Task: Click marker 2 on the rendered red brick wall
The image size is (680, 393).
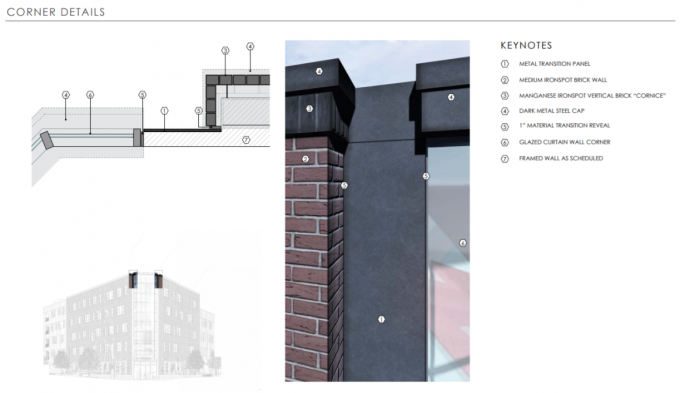Action: pyautogui.click(x=305, y=159)
